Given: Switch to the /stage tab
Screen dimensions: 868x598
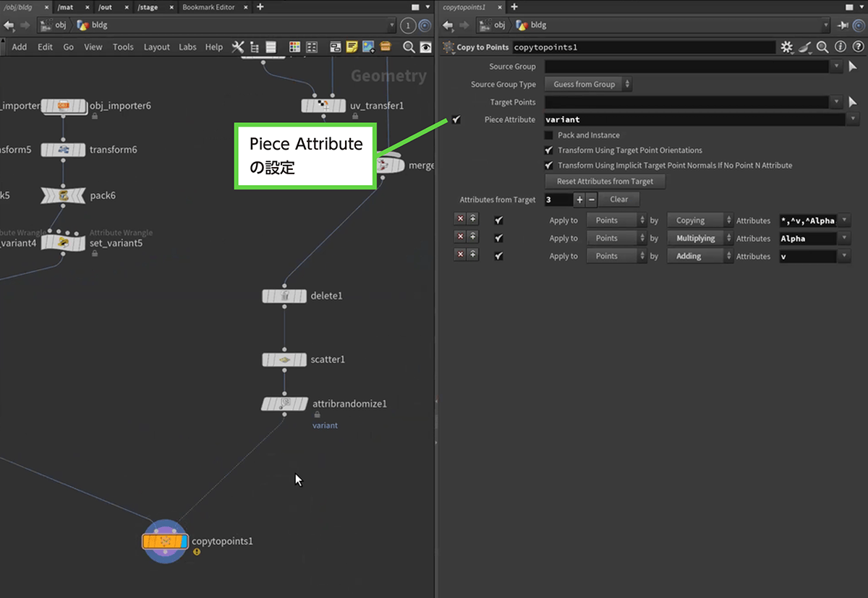Looking at the screenshot, I should 148,7.
